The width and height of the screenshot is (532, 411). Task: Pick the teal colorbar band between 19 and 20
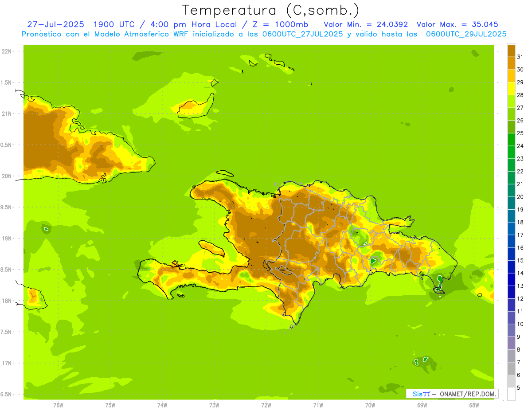coord(511,203)
